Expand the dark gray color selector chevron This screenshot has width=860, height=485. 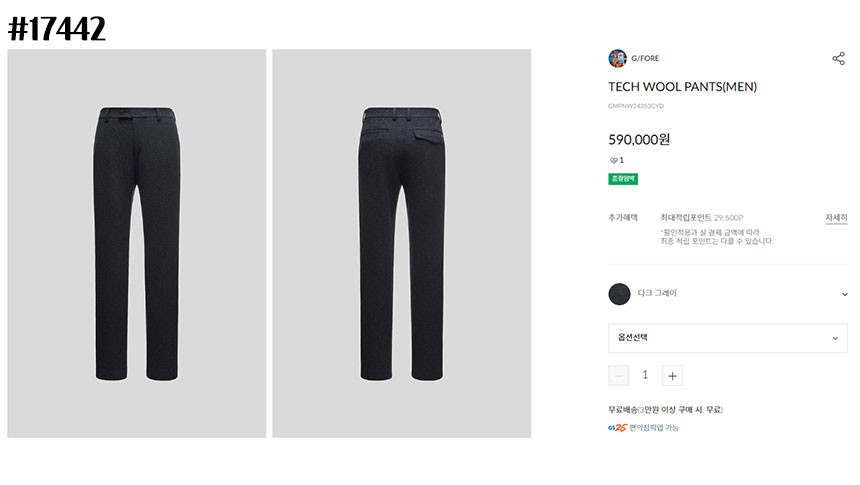coord(844,294)
